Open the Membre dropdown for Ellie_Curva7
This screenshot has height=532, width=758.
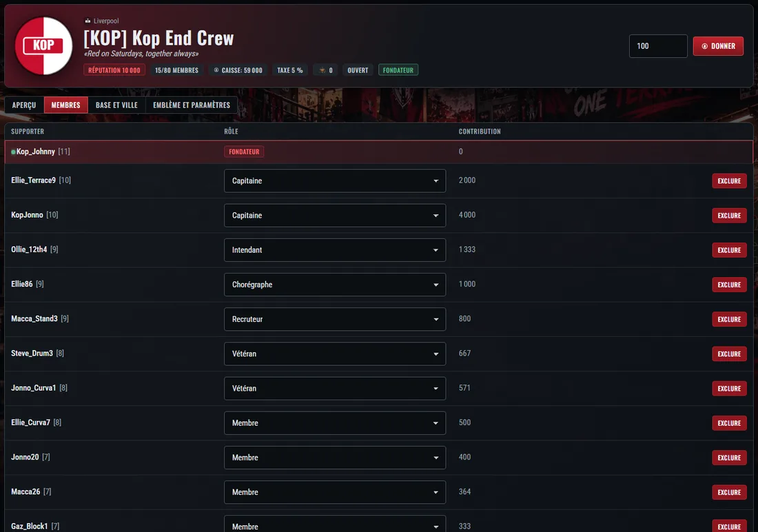tap(334, 422)
